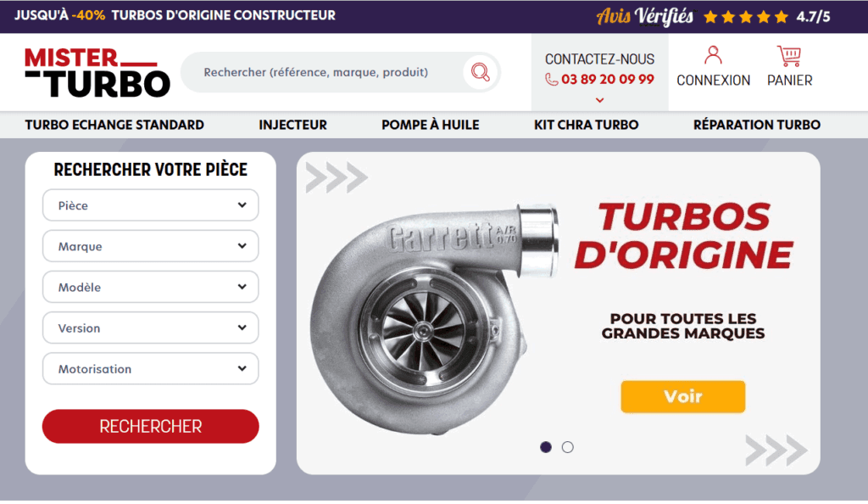Select the first carousel slide dot
This screenshot has width=868, height=504.
[x=546, y=447]
